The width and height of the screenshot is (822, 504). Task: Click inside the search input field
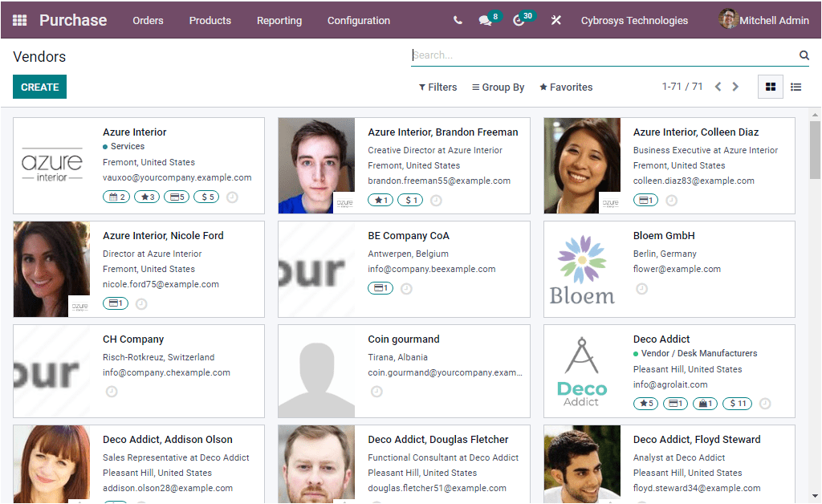[x=562, y=55]
